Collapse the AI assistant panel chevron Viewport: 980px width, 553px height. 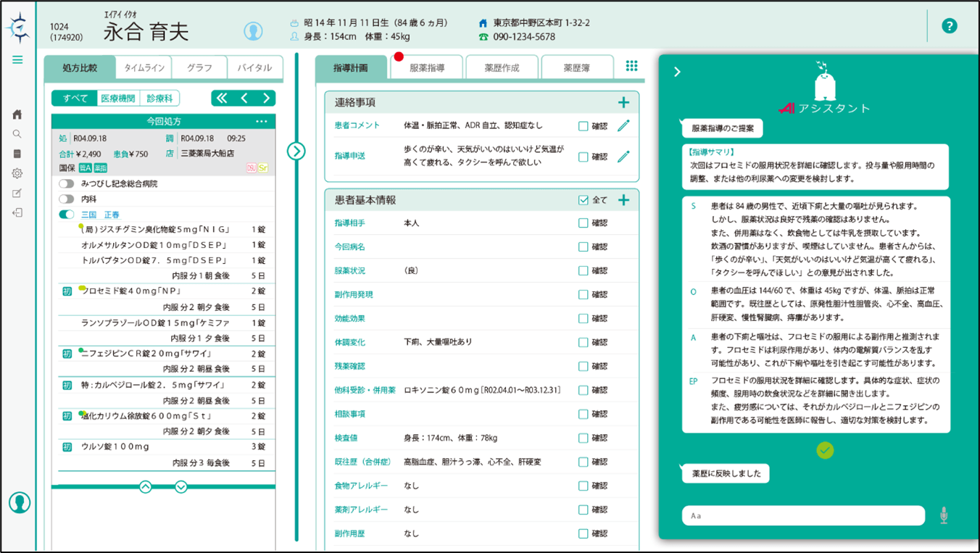[x=677, y=72]
